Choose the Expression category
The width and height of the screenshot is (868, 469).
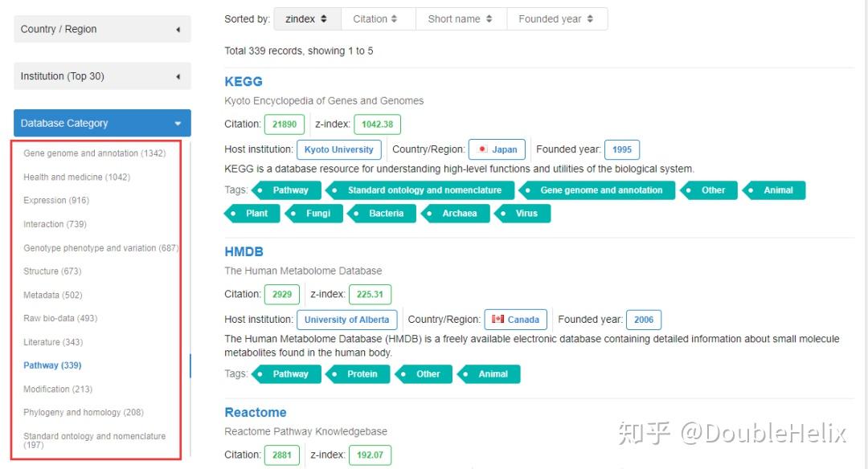pos(56,201)
